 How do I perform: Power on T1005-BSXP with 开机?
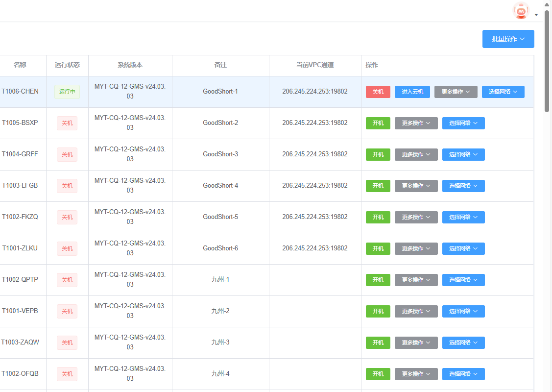point(378,123)
